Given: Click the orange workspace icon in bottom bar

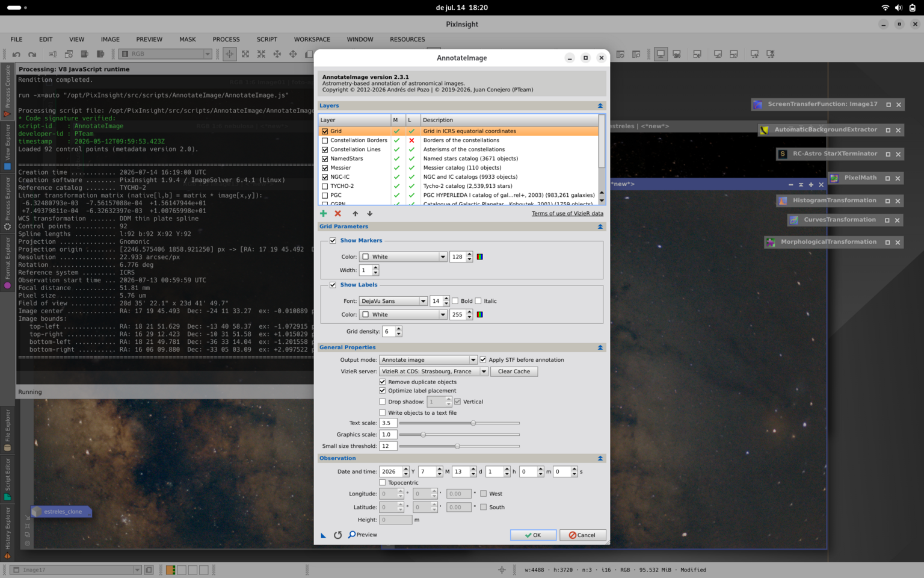Looking at the screenshot, I should coord(171,570).
